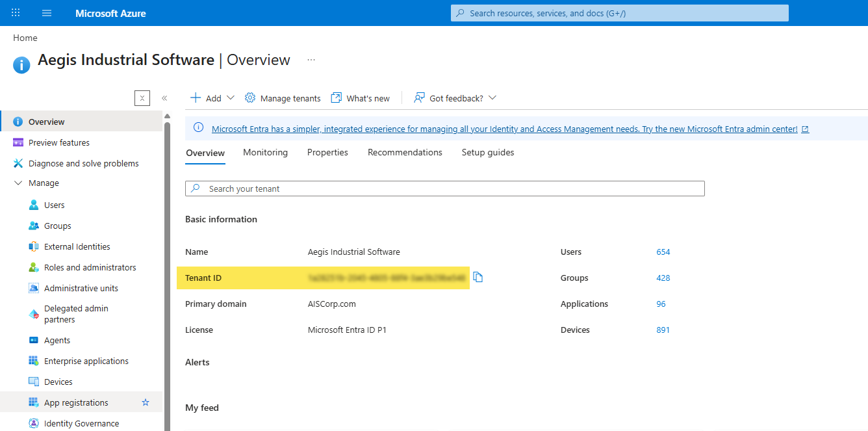Open the Devices count 891

(x=663, y=330)
